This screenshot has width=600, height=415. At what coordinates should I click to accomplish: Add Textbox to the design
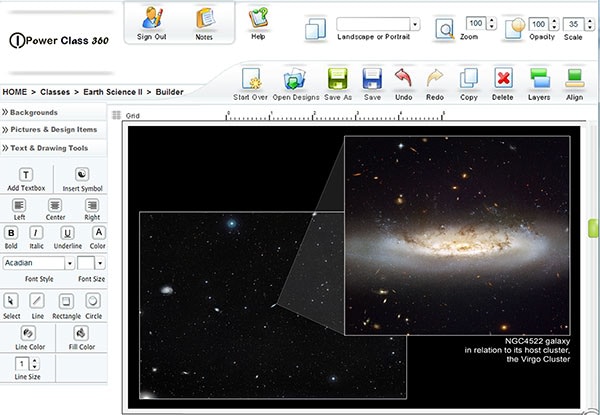[x=26, y=175]
